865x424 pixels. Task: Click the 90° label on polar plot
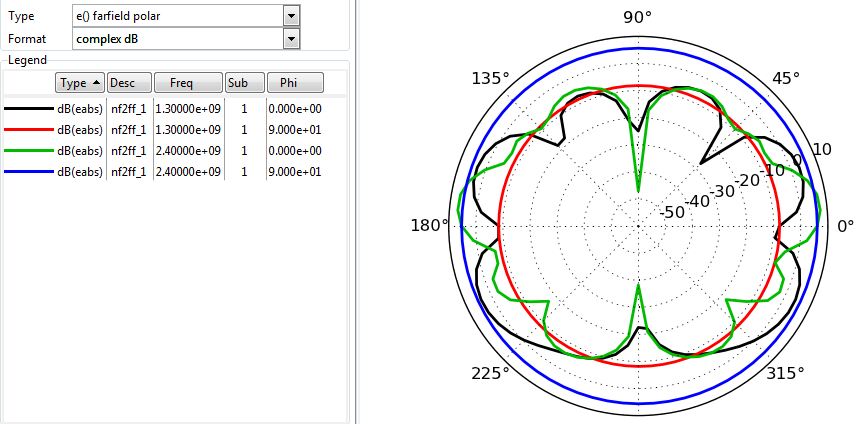[638, 17]
